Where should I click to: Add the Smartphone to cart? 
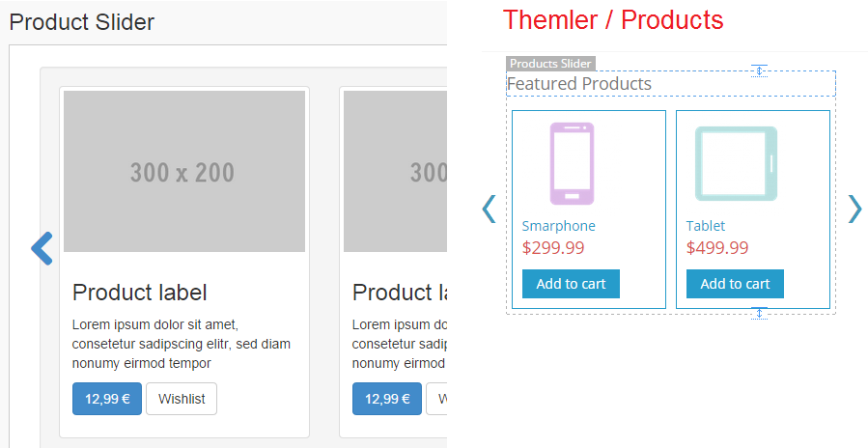coord(571,284)
